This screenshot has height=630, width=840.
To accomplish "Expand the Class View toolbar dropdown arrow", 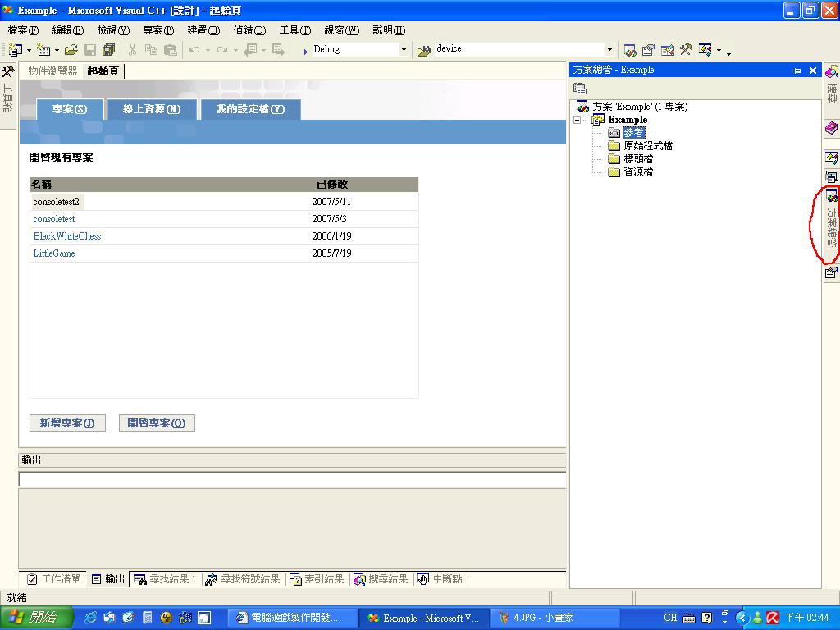I will coord(719,51).
